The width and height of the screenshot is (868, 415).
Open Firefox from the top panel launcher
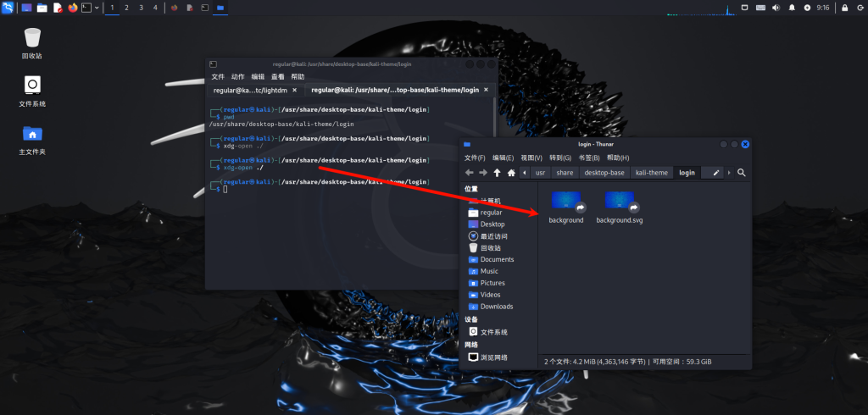pyautogui.click(x=72, y=8)
